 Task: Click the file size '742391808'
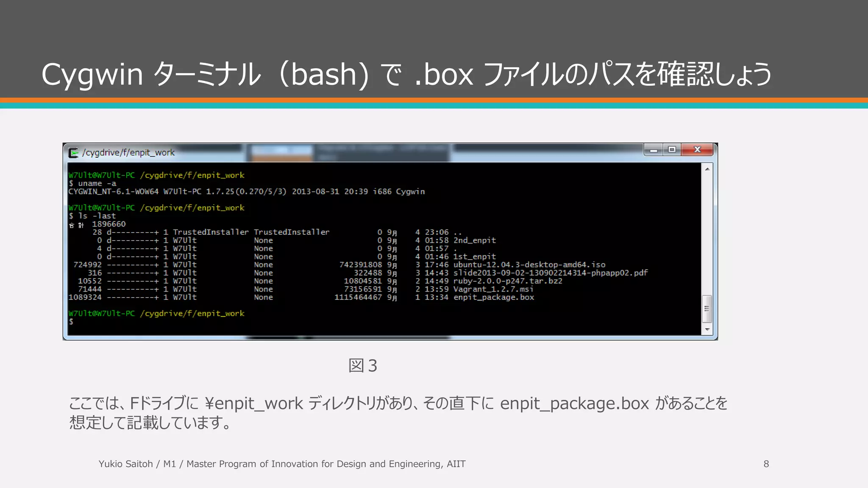point(361,265)
